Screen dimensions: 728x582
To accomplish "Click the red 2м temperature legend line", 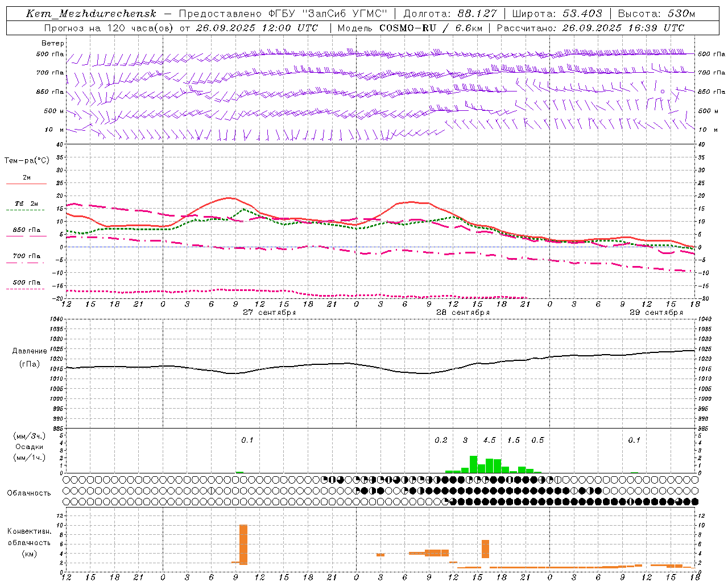I will coord(27,184).
